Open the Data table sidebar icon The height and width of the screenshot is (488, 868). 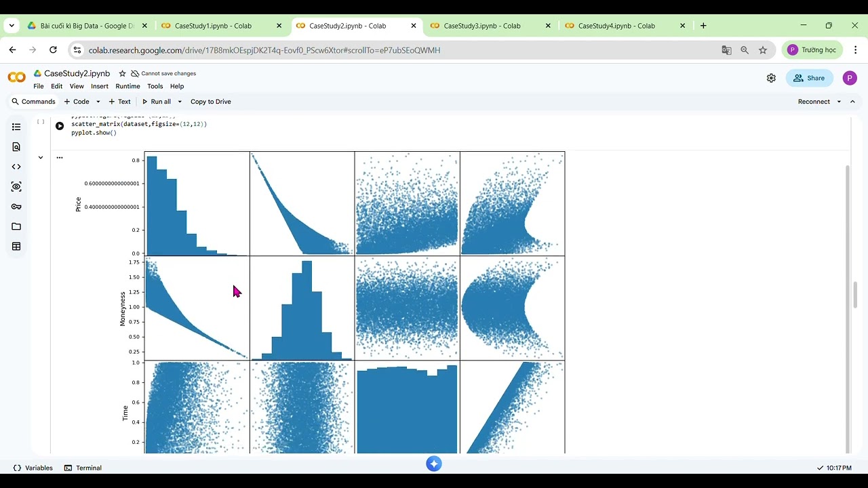[x=16, y=247]
